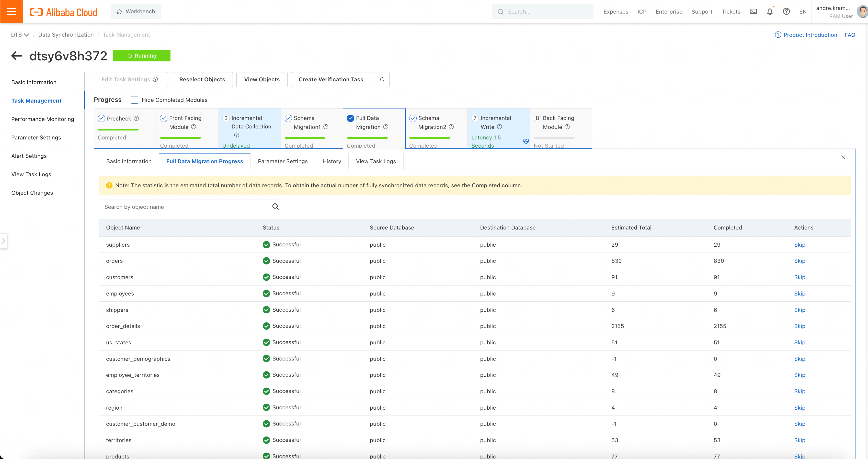Click the Incremental Data Collection help icon

236,135
